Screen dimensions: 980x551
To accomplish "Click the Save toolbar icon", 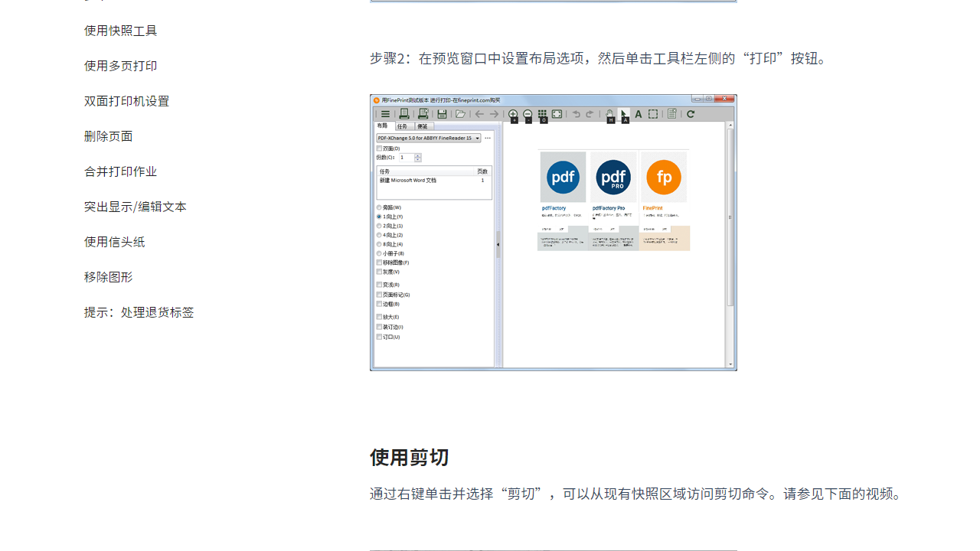I will point(441,113).
